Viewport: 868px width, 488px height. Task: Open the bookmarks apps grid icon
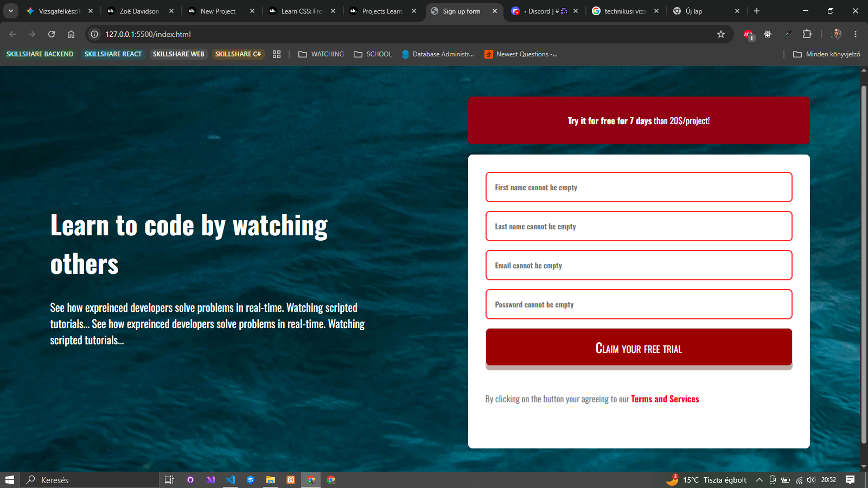click(277, 54)
